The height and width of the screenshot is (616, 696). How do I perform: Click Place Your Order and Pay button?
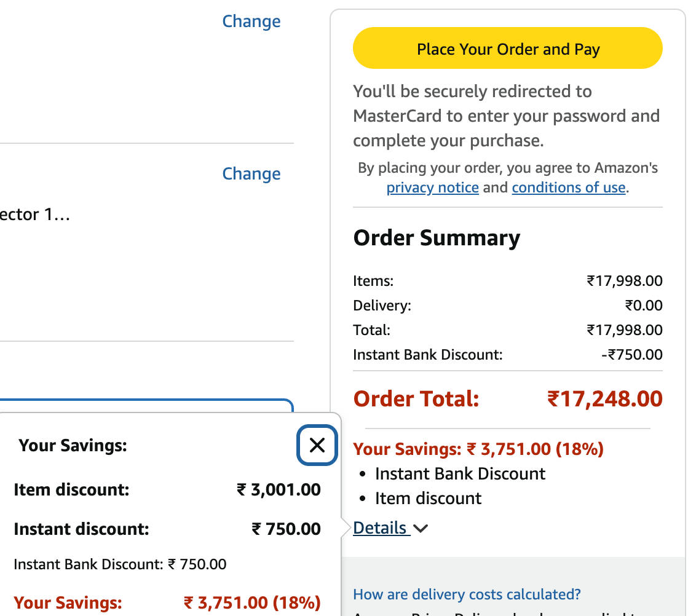click(x=507, y=49)
